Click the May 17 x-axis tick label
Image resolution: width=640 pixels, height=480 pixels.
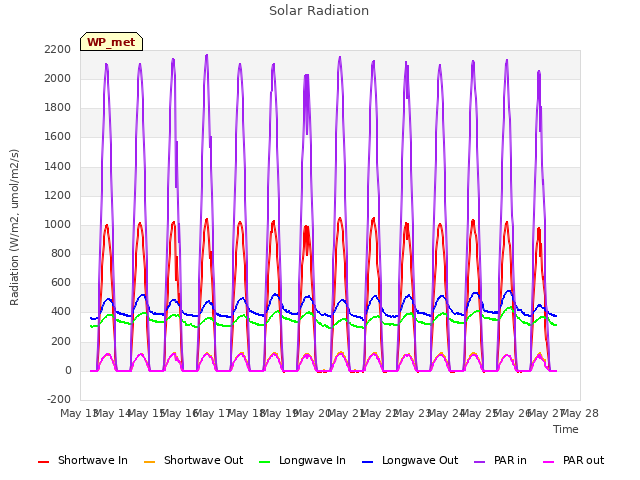212,413
